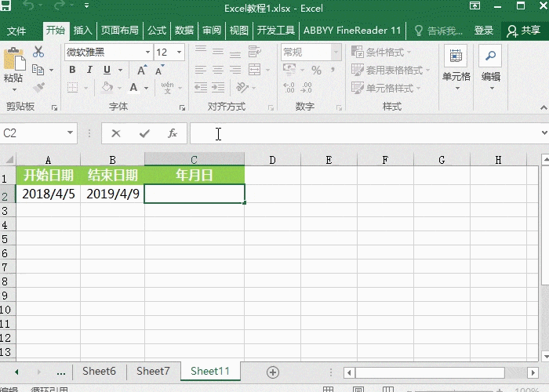549x392 pixels.
Task: Open the 文件 file tab
Action: pyautogui.click(x=16, y=31)
